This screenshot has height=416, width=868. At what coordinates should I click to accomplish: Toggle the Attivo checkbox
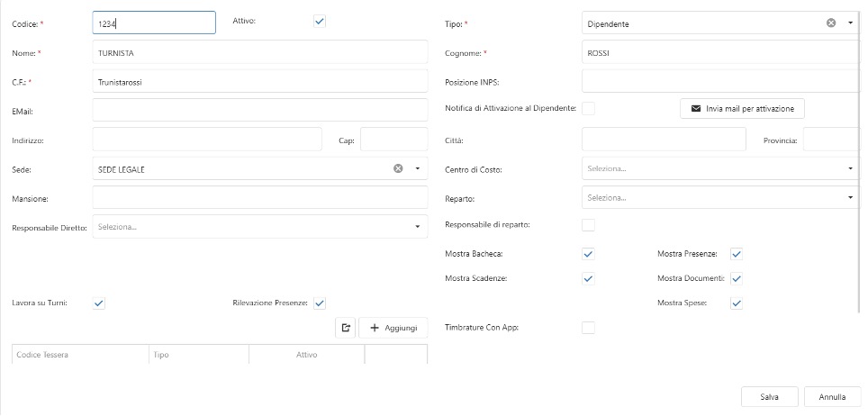pyautogui.click(x=319, y=22)
